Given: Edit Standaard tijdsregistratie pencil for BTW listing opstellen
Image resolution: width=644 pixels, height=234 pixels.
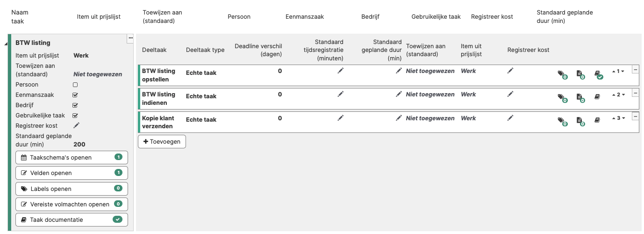Looking at the screenshot, I should [x=341, y=70].
